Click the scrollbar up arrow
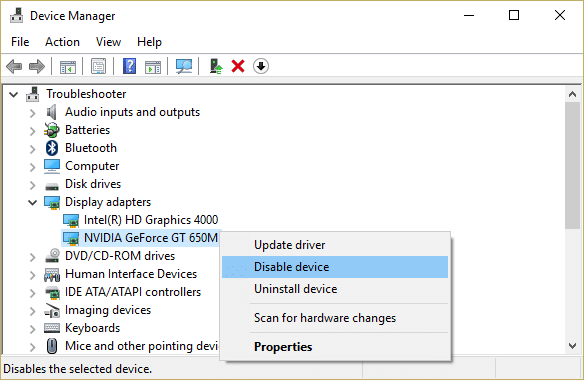 point(572,94)
